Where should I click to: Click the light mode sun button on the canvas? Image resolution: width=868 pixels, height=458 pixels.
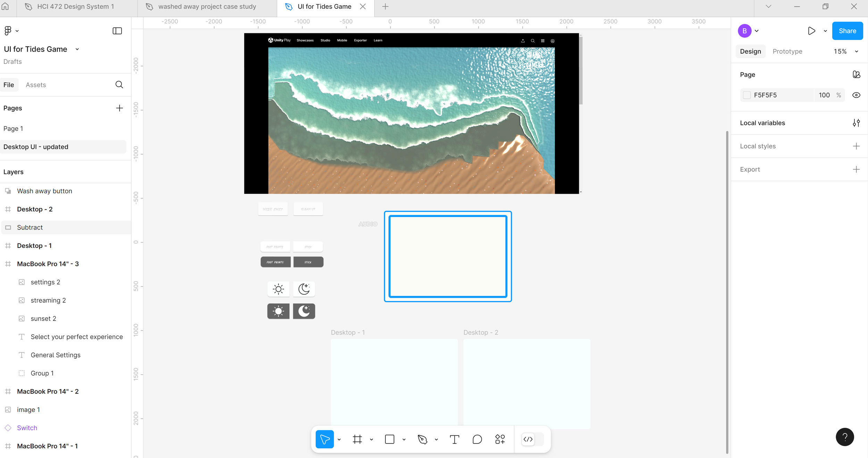click(x=278, y=289)
